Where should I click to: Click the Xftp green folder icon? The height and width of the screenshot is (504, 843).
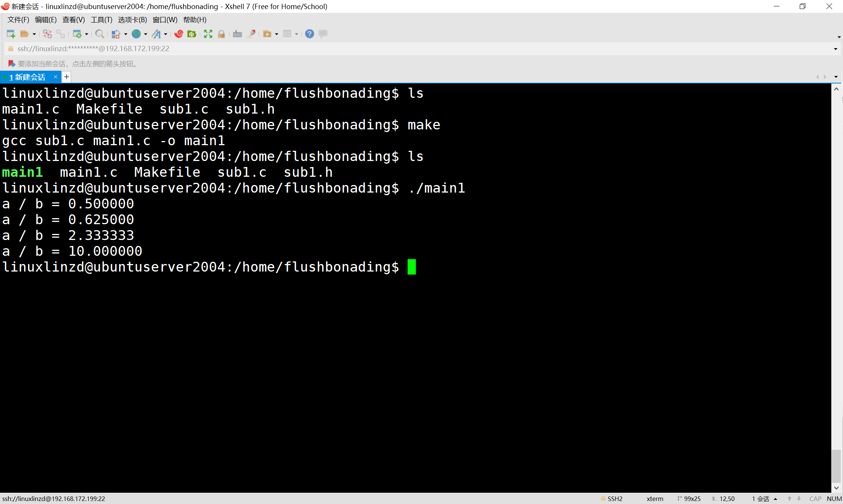192,34
